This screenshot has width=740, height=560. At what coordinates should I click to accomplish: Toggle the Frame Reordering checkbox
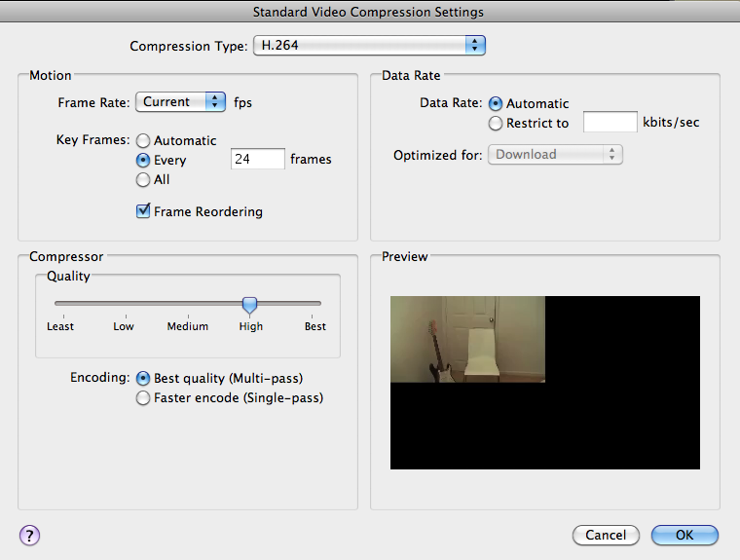point(143,211)
